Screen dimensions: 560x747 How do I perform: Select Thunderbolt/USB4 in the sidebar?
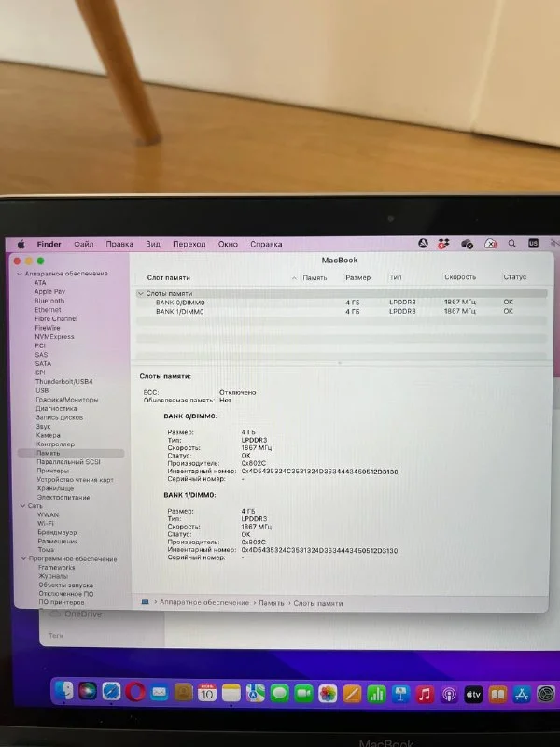63,381
